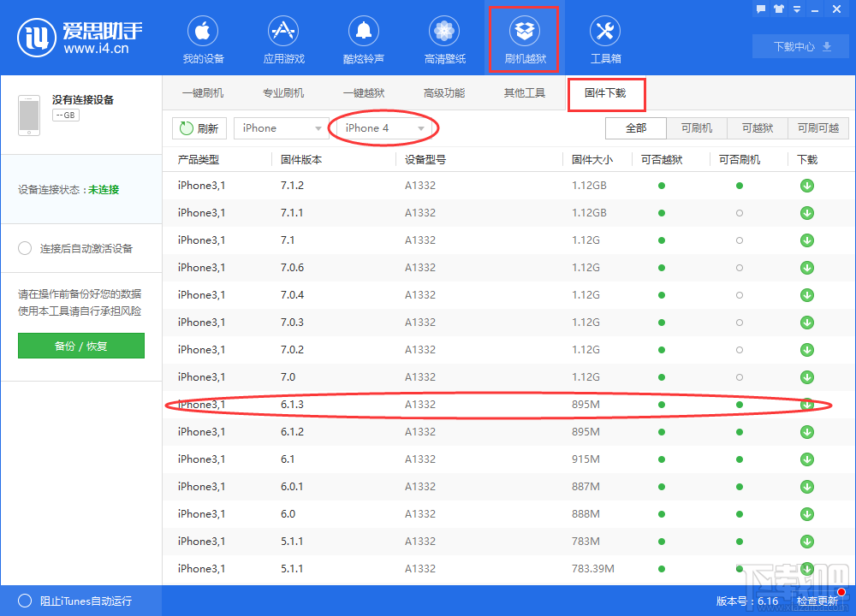Open 高清壁纸 wallpapers section
Viewport: 856px width, 616px height.
(444, 40)
